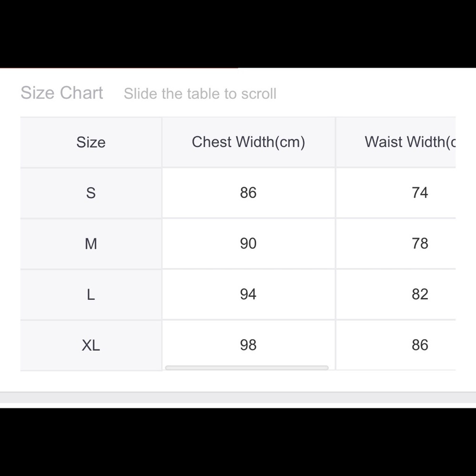This screenshot has height=476, width=476.
Task: Select the Size column header
Action: (x=91, y=142)
